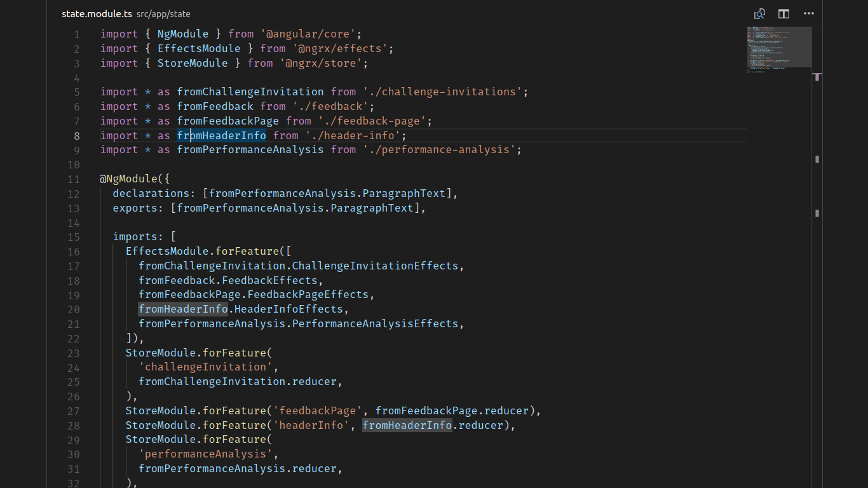Click the 'headerInfo' string on line 28
This screenshot has width=868, height=488.
tap(311, 425)
